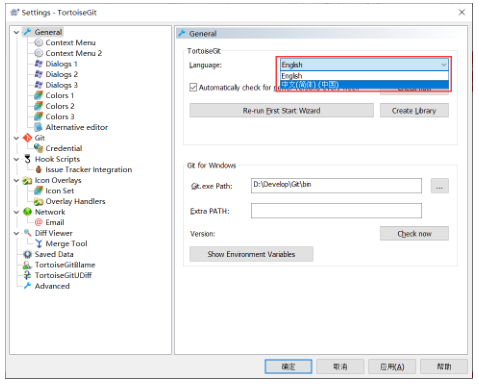The height and width of the screenshot is (384, 478).
Task: Open the Email @ icon entry
Action: (39, 222)
